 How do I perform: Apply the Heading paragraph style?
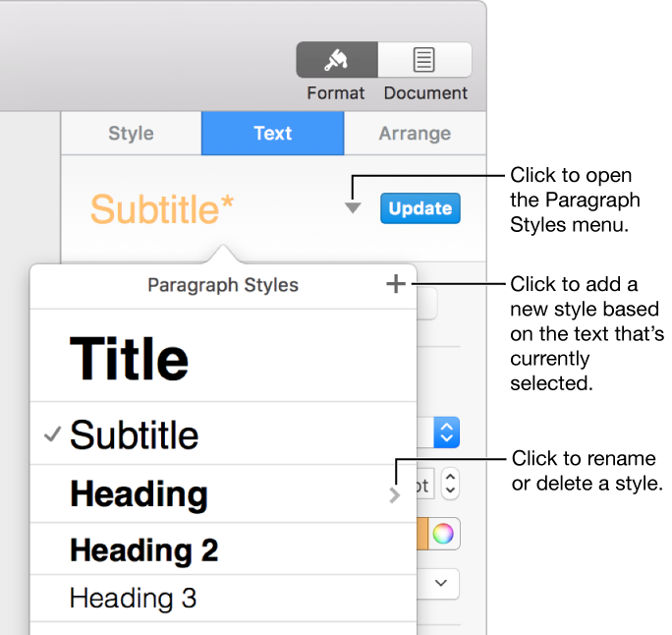(223, 493)
